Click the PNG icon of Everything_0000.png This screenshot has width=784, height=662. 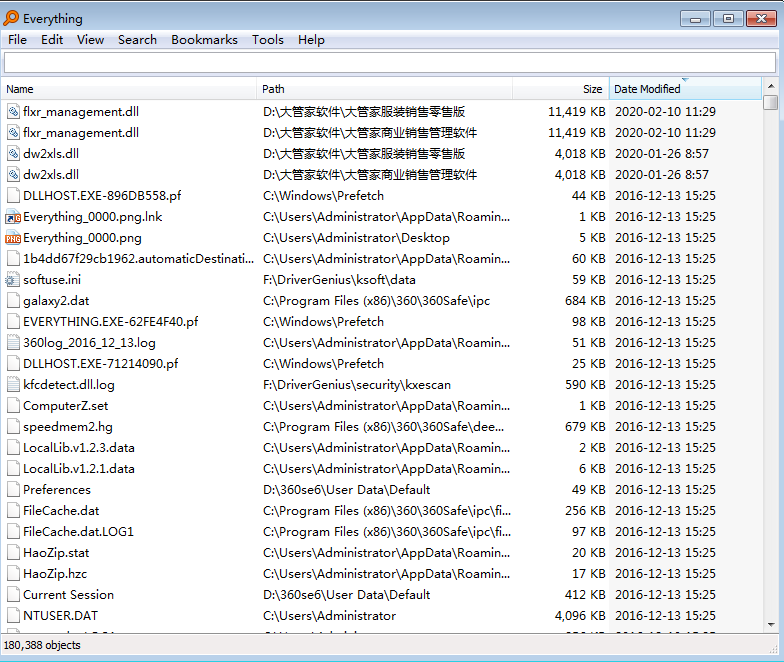pos(13,238)
